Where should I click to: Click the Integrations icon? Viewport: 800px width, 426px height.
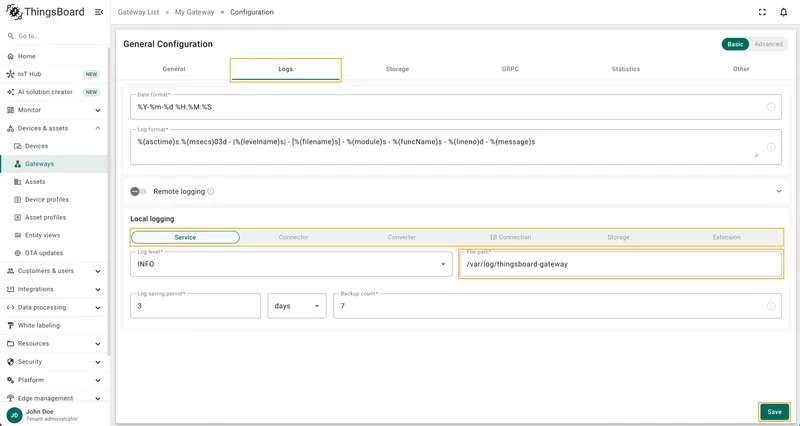click(11, 289)
